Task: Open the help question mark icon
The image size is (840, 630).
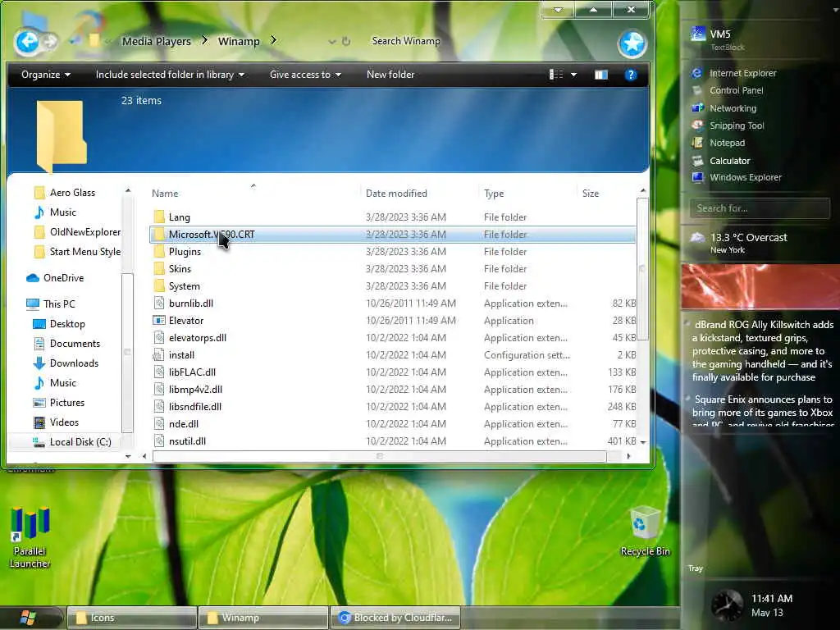Action: (631, 75)
